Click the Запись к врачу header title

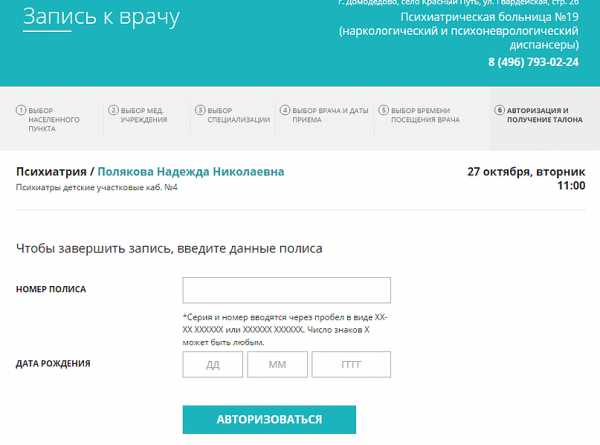(x=101, y=17)
